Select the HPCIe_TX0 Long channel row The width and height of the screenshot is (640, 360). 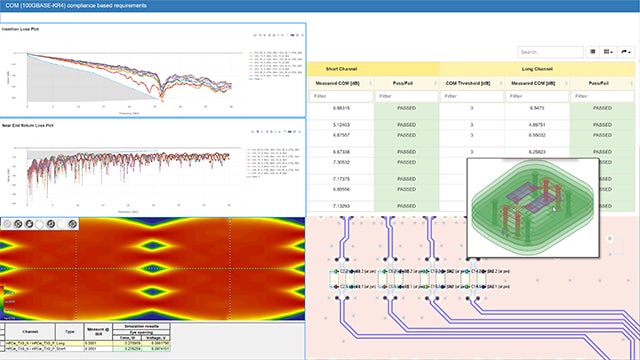87,344
